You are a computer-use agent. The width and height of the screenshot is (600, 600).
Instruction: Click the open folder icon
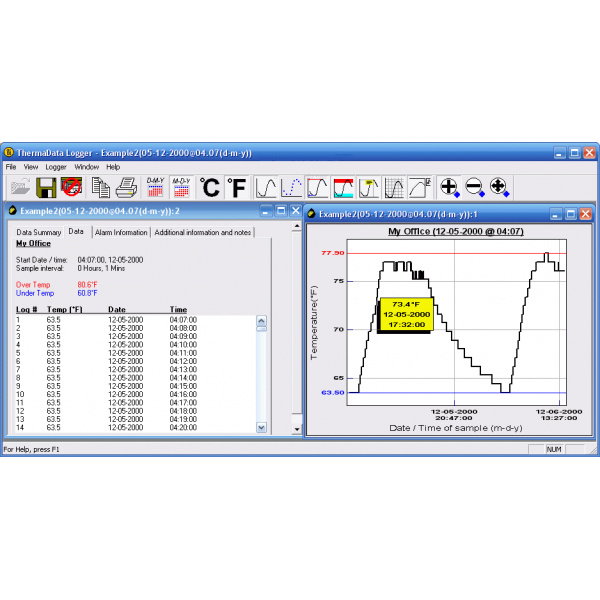[x=20, y=187]
